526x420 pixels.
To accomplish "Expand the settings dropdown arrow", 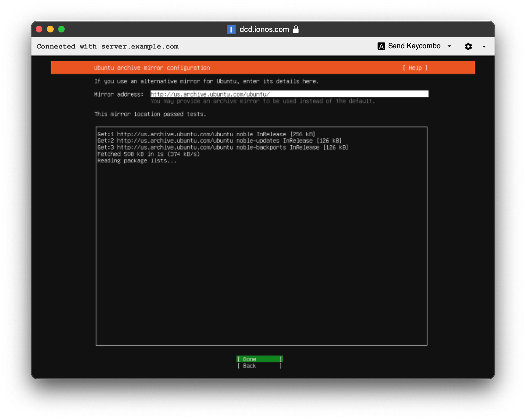I will (x=484, y=46).
